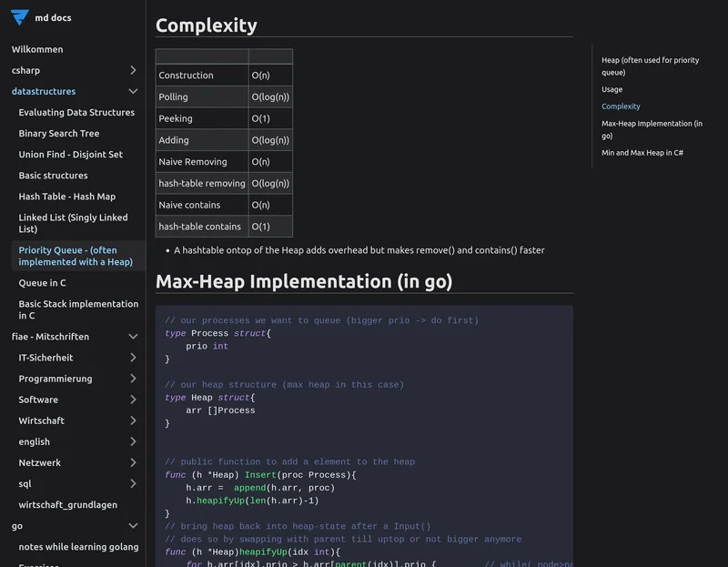
Task: Expand the sql section arrow
Action: tap(133, 484)
